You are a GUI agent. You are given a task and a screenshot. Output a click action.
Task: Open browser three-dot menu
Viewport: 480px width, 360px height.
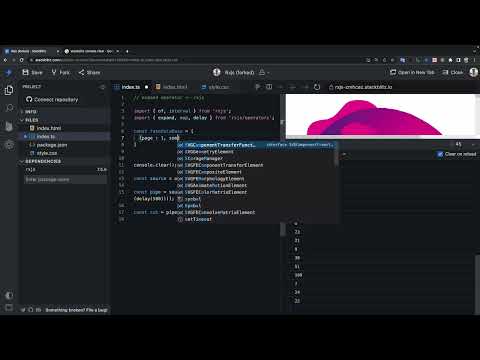tap(474, 60)
